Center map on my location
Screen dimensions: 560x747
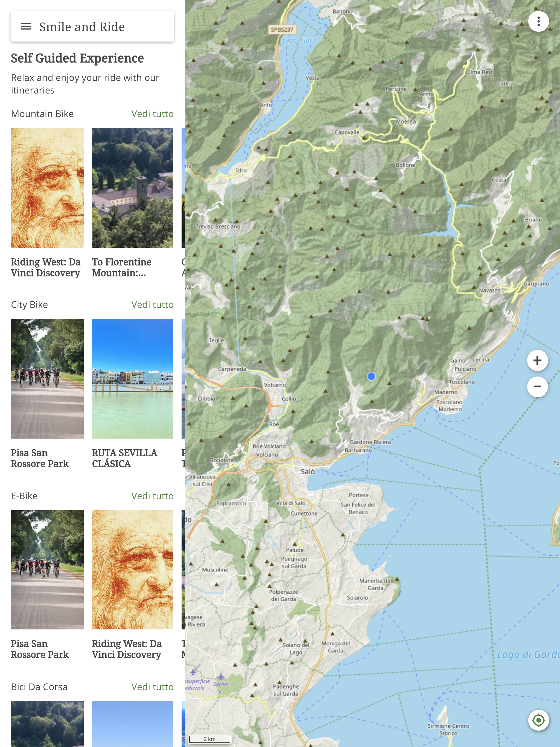(x=538, y=720)
